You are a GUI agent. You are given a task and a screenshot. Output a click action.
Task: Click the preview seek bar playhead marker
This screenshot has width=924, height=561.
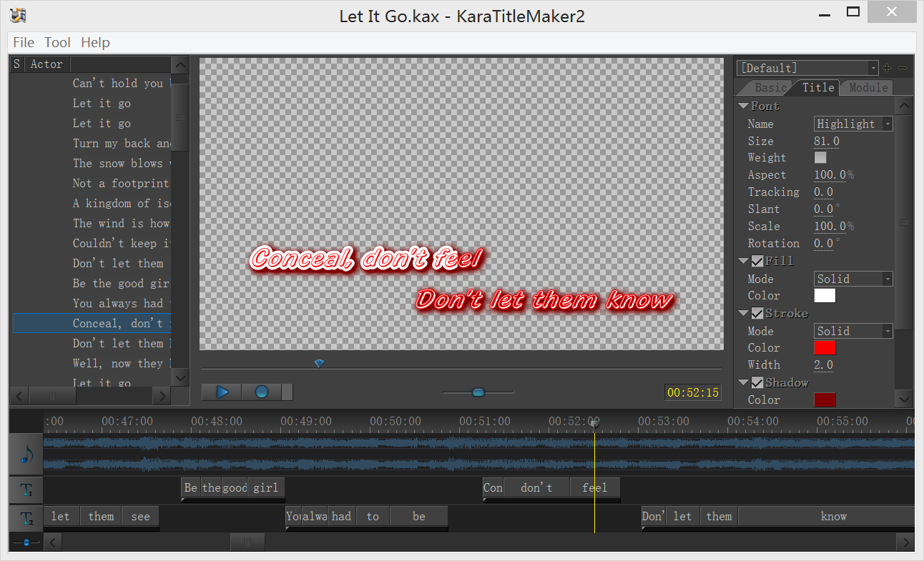pyautogui.click(x=320, y=364)
